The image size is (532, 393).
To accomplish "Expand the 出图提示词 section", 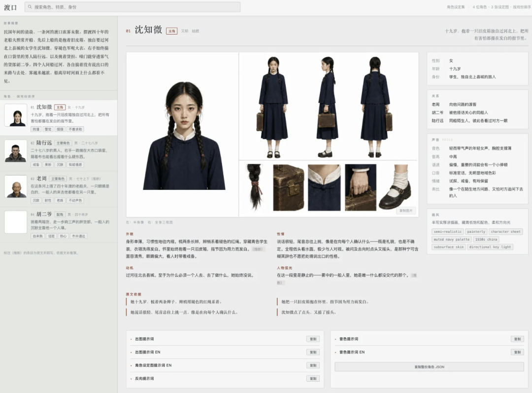I will click(144, 339).
